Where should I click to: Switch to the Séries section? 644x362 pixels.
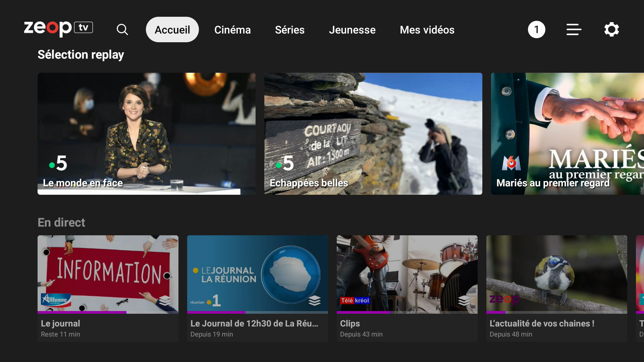point(289,30)
